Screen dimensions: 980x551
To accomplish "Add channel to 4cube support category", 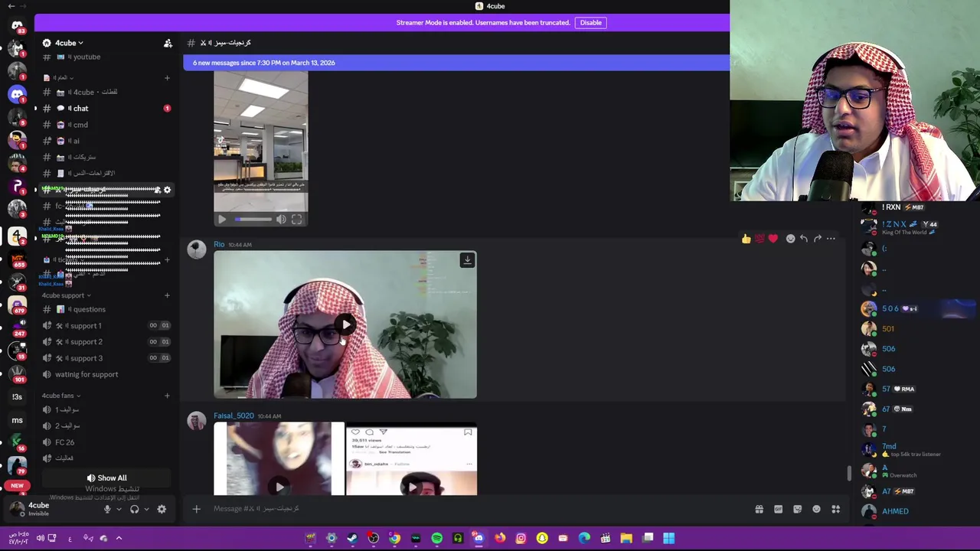I will click(167, 295).
